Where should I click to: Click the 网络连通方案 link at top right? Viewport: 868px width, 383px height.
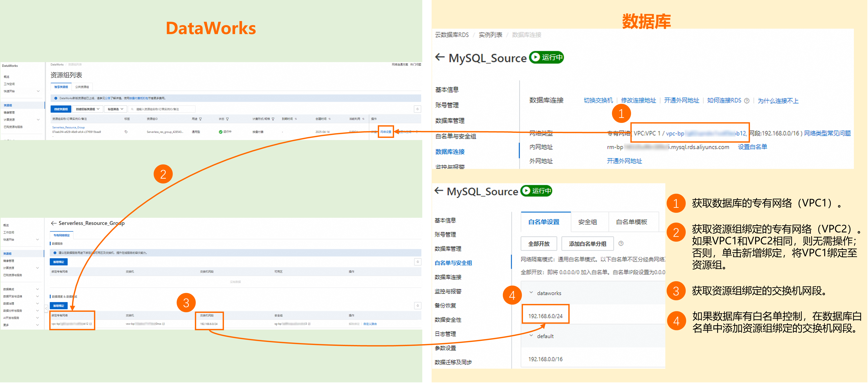[400, 64]
